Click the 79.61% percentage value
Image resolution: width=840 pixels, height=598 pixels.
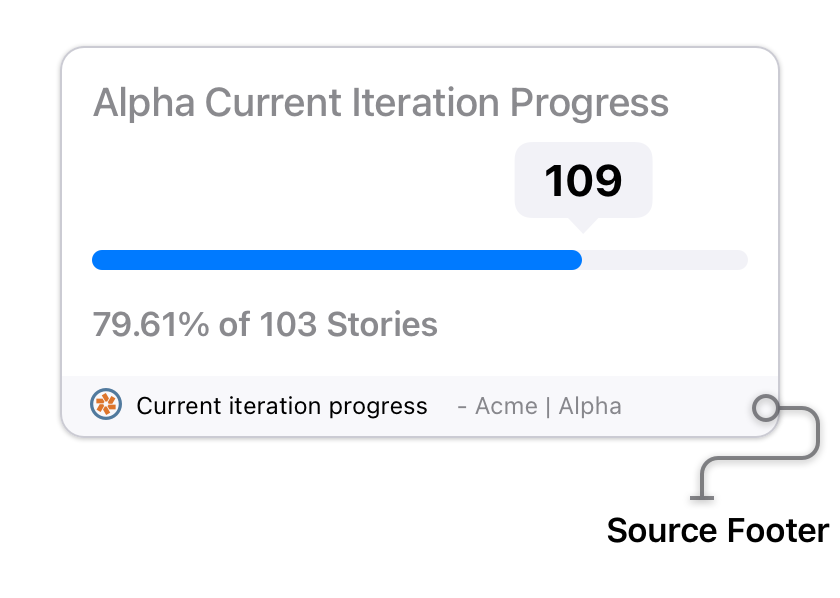[x=151, y=324]
